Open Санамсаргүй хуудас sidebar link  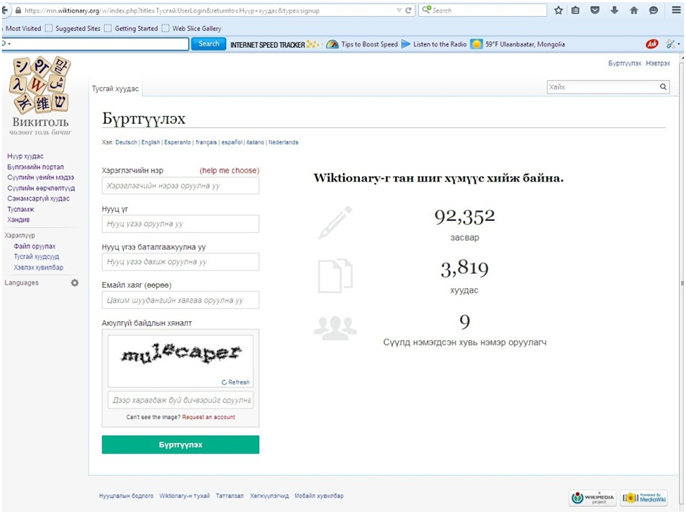(38, 199)
